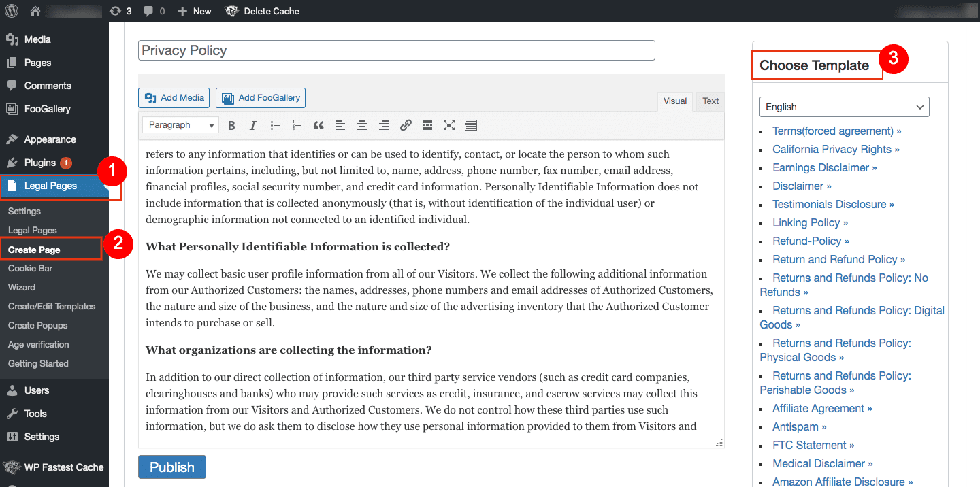Insert a bulleted list

(x=274, y=125)
